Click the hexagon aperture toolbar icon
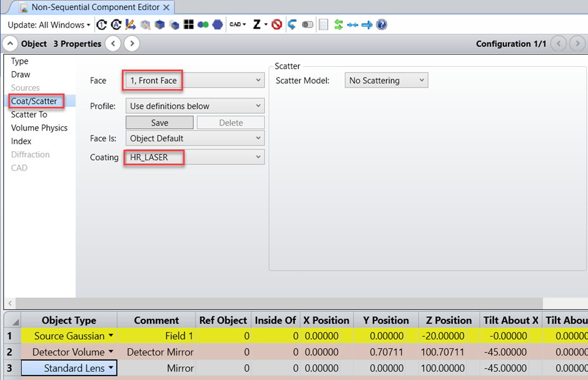Viewport: 588px width, 380px height. pyautogui.click(x=217, y=24)
